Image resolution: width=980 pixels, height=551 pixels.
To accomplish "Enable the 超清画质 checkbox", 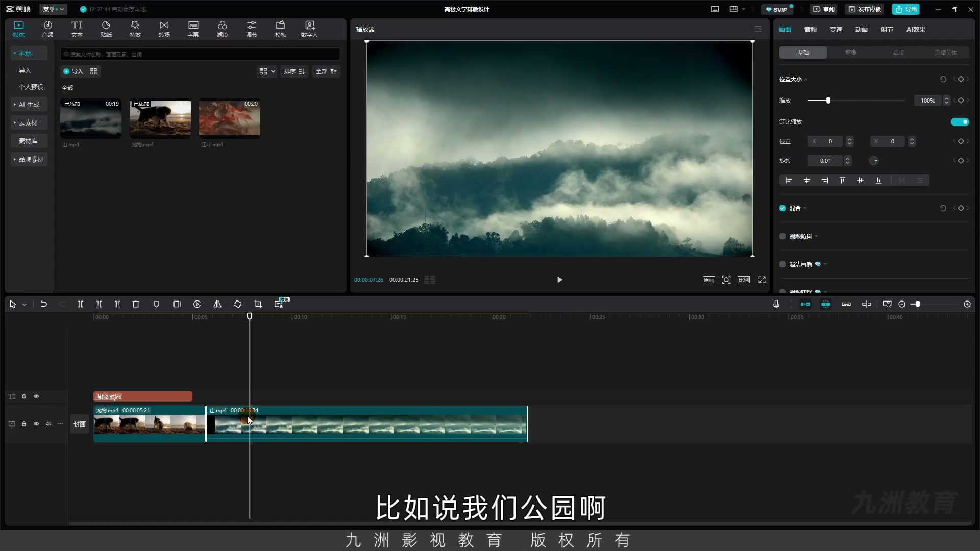I will [x=782, y=264].
